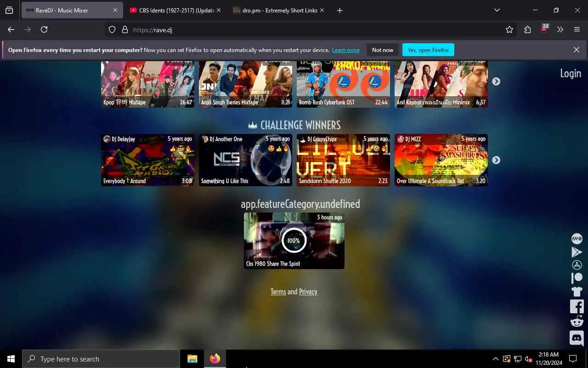Screen dimensions: 588x368
Task: Open the Firefox hamburger application menu
Action: coord(577,29)
